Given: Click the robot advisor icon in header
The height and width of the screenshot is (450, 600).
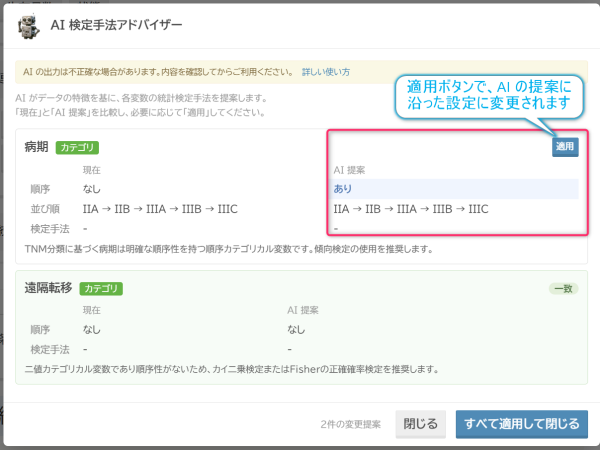Looking at the screenshot, I should pos(28,27).
